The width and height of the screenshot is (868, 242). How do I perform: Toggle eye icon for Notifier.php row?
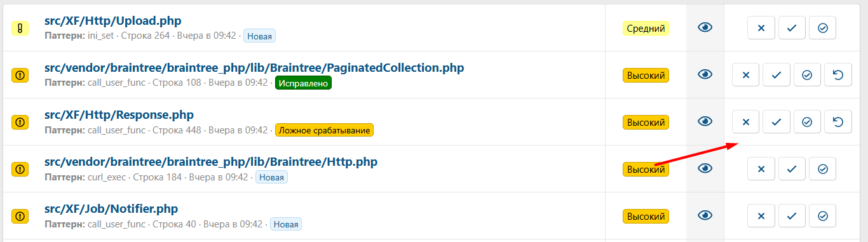click(x=705, y=216)
